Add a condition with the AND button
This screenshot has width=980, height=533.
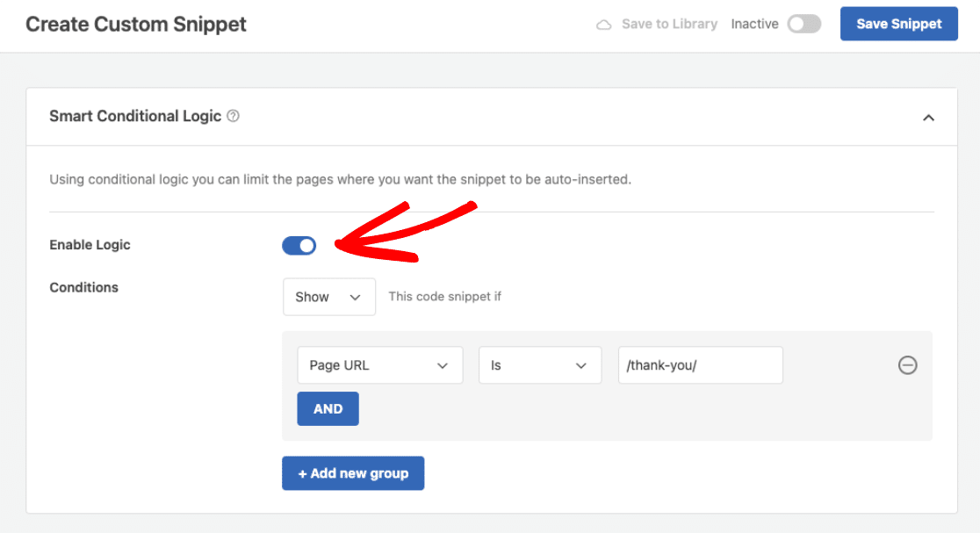(x=328, y=408)
